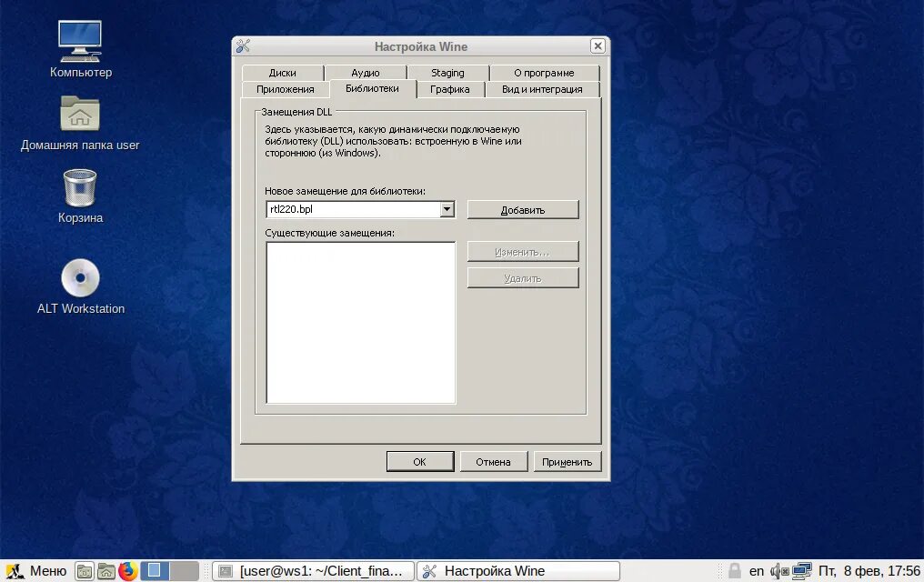Image resolution: width=924 pixels, height=582 pixels.
Task: Click the rtl220.bpl library name field
Action: click(354, 209)
